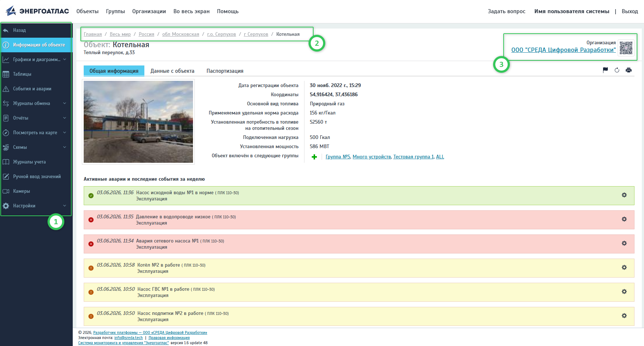The width and height of the screenshot is (644, 346).
Task: Open gear settings for Насос подпитки №2 в работе event
Action: [x=624, y=316]
